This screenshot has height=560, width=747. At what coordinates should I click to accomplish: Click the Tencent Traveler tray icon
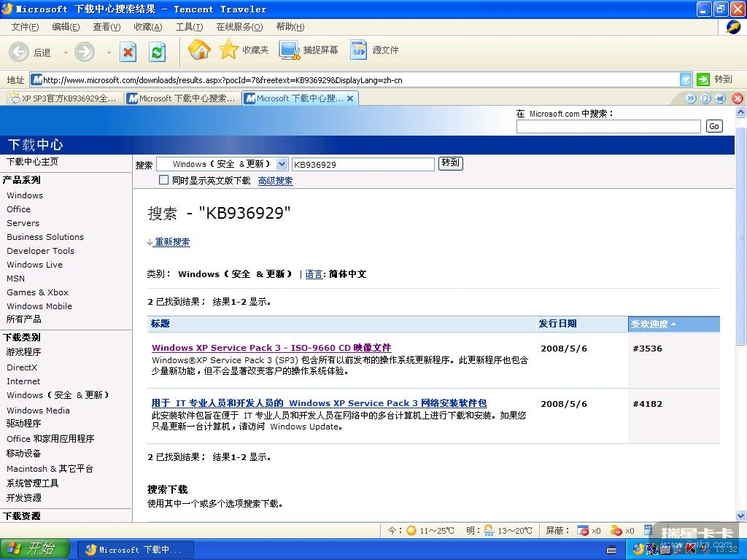coord(639,550)
